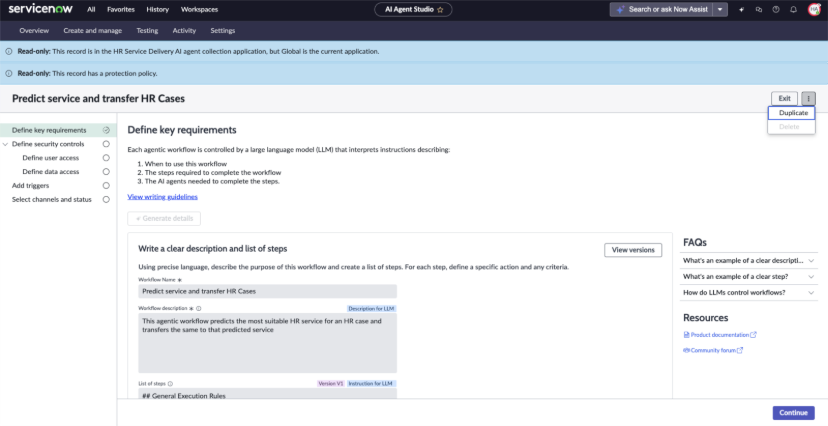The width and height of the screenshot is (828, 426).
Task: Select Add triggers in the sidebar
Action: point(31,185)
